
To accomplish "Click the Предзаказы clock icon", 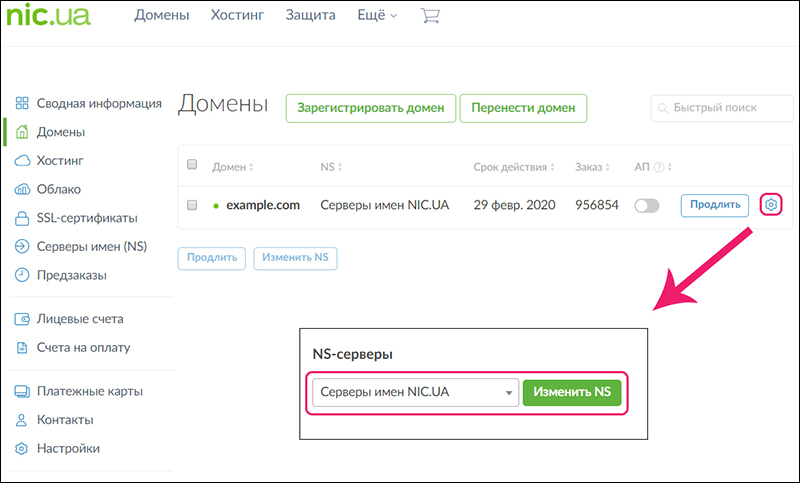I will pyautogui.click(x=22, y=275).
